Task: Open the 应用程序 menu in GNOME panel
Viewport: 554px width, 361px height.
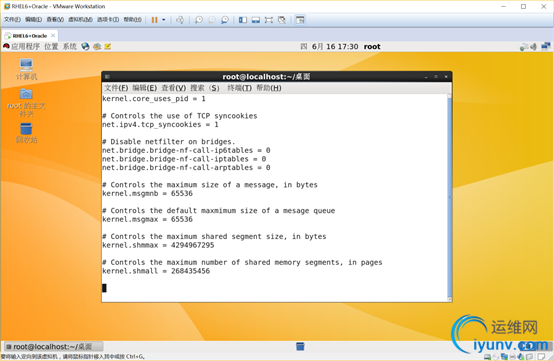Action: [x=25, y=47]
